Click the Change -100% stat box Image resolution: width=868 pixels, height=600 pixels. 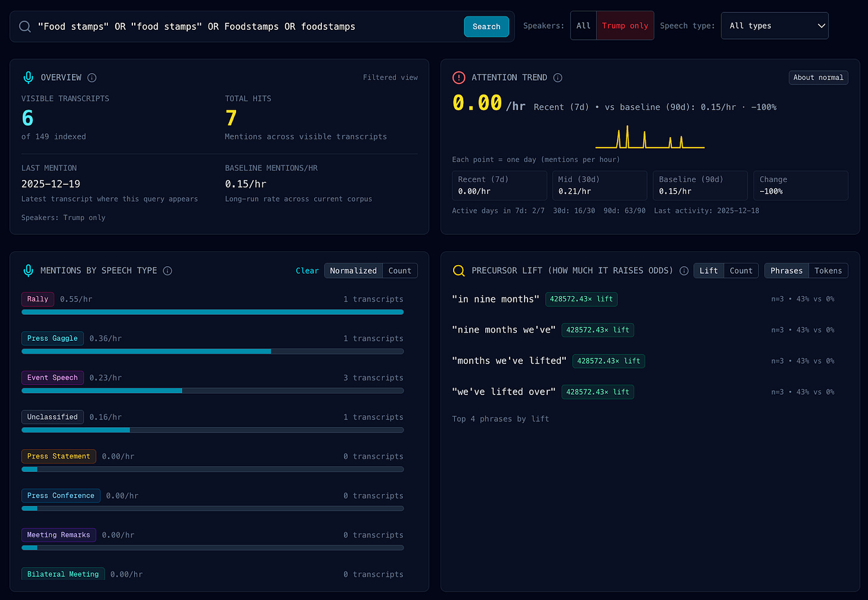pyautogui.click(x=801, y=185)
